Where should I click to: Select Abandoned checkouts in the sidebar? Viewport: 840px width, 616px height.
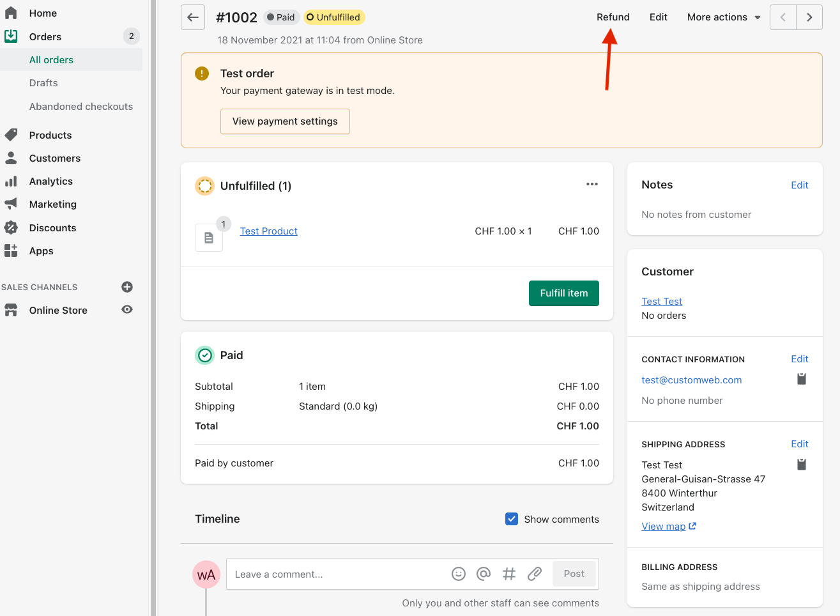point(81,107)
